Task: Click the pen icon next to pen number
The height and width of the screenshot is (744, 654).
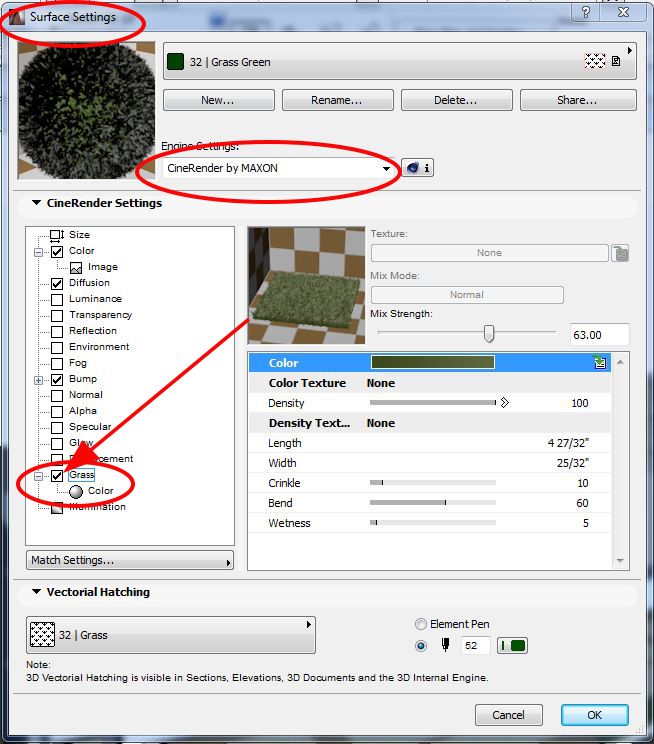Action: [x=445, y=644]
